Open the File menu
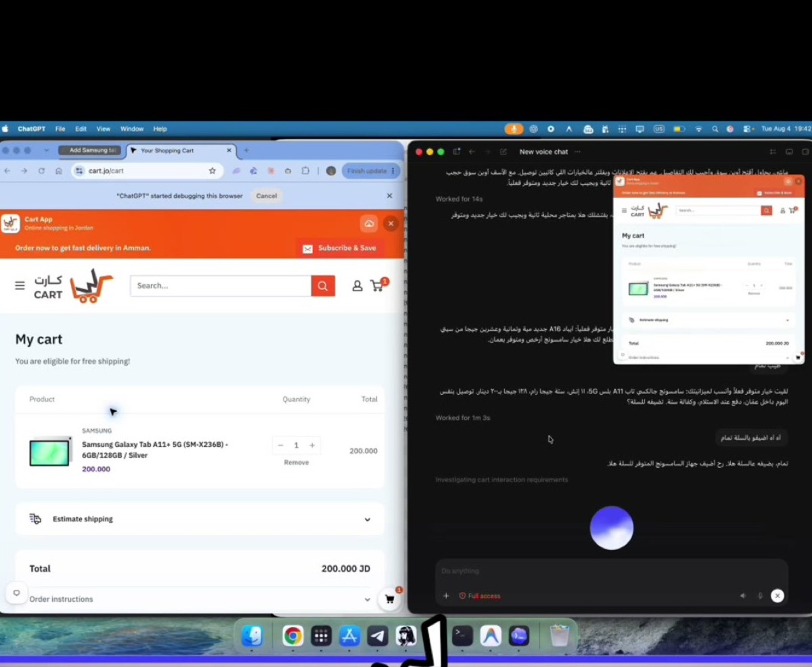The height and width of the screenshot is (667, 812). 60,129
